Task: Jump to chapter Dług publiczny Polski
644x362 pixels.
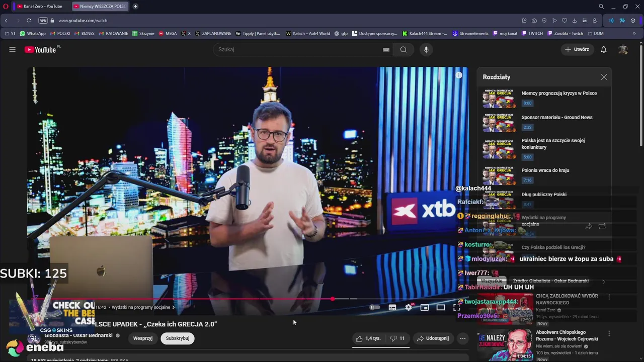Action: pos(544,199)
